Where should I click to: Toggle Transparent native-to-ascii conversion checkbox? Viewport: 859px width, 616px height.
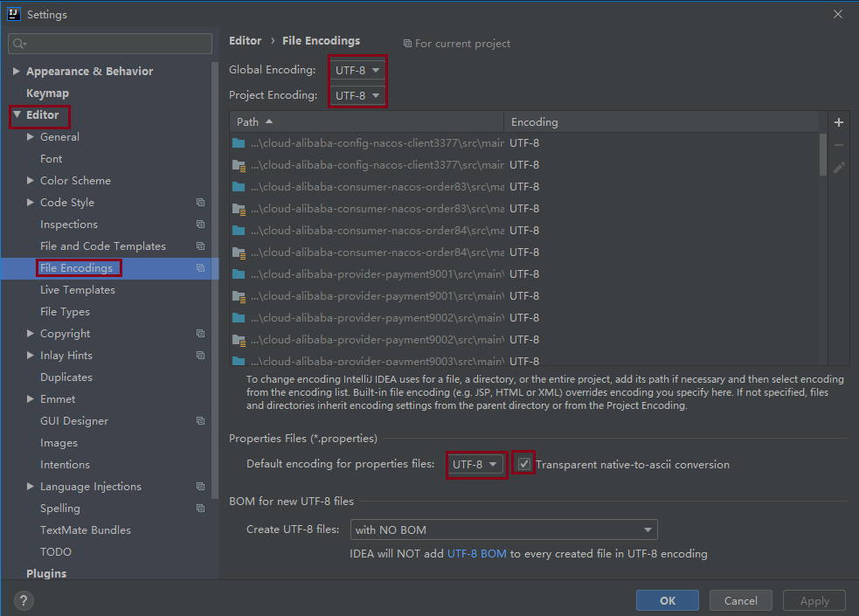tap(524, 464)
